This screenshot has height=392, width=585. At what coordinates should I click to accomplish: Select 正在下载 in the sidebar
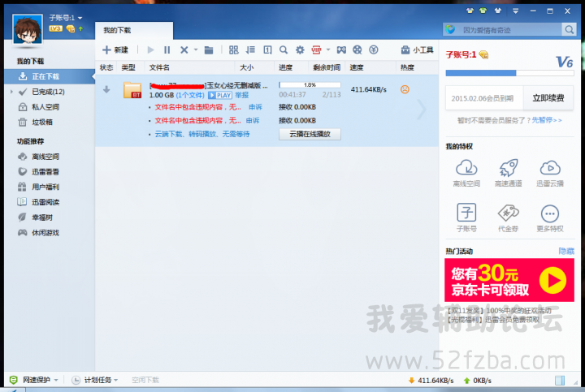tap(50, 76)
